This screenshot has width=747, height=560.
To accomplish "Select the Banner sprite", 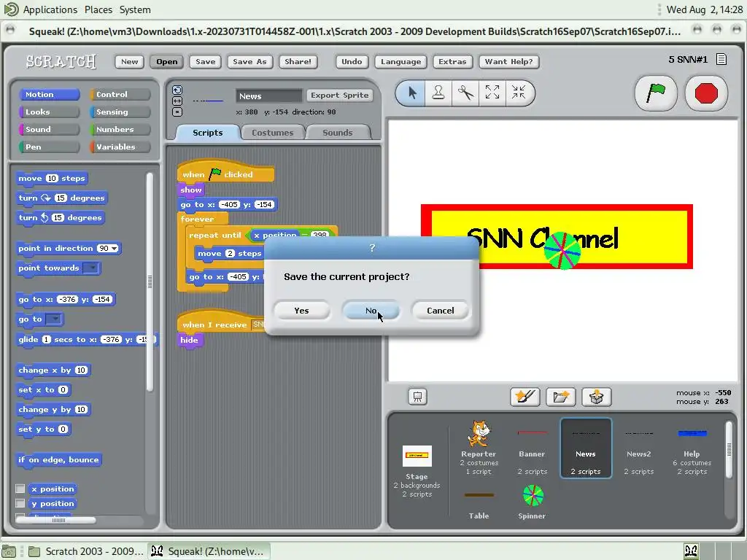I will tap(532, 447).
